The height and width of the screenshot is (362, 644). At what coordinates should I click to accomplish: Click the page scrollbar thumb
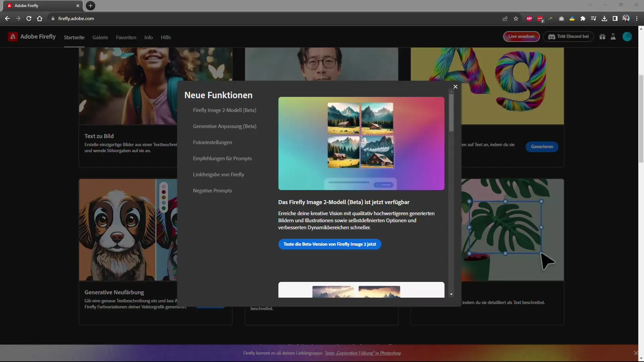tap(641, 119)
